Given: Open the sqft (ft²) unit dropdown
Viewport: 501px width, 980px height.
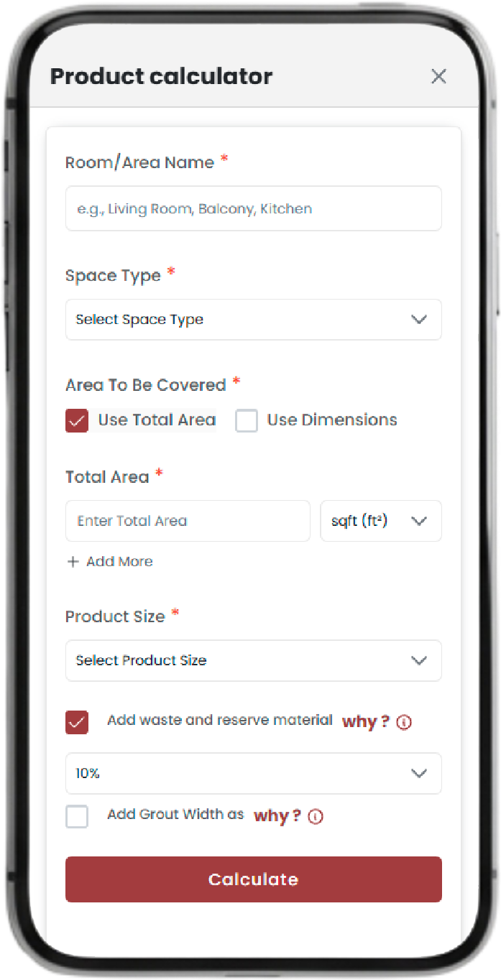Looking at the screenshot, I should [x=381, y=521].
